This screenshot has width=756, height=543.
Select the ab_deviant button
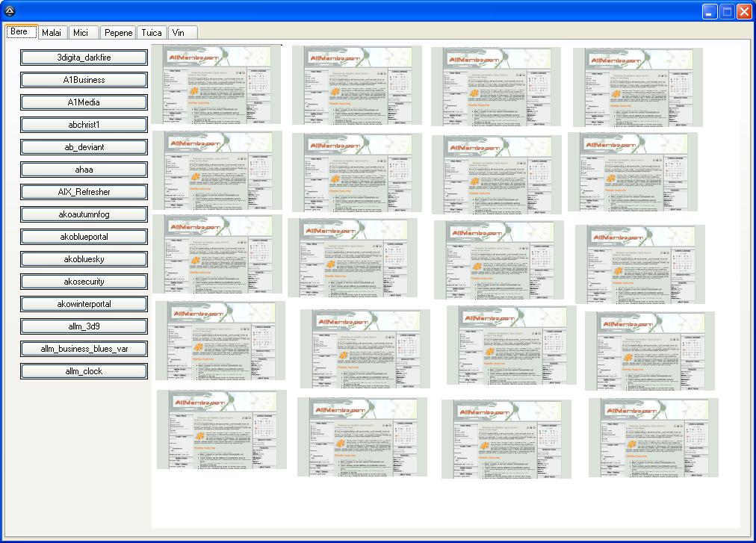click(x=84, y=147)
